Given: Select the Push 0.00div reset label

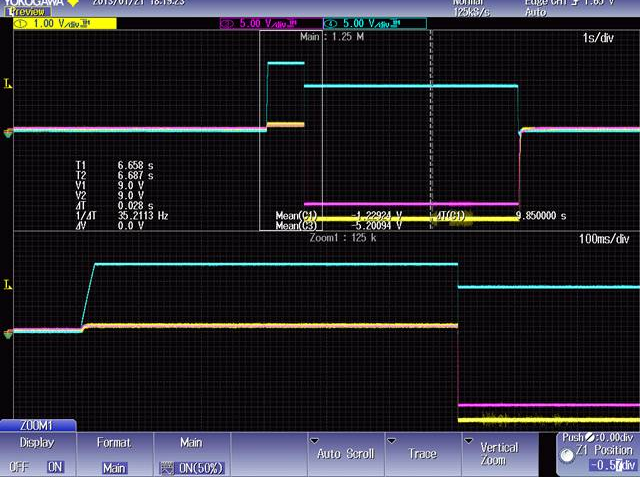Looking at the screenshot, I should point(597,438).
